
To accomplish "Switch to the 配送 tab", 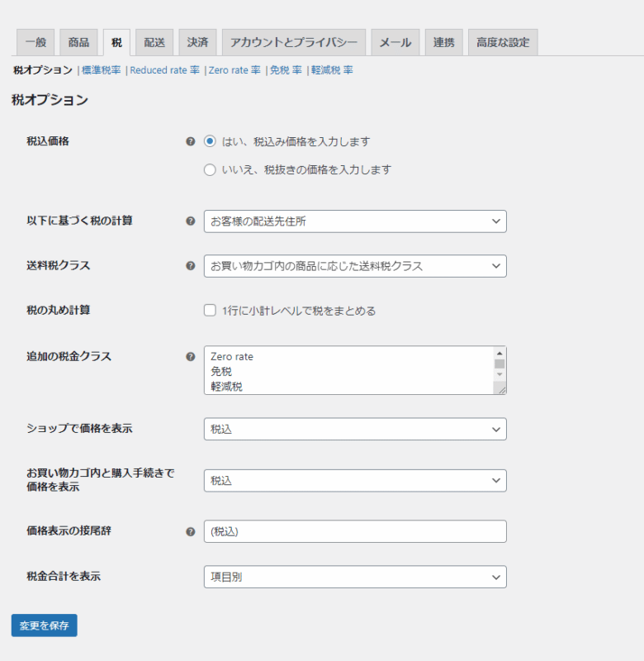I will pos(154,42).
